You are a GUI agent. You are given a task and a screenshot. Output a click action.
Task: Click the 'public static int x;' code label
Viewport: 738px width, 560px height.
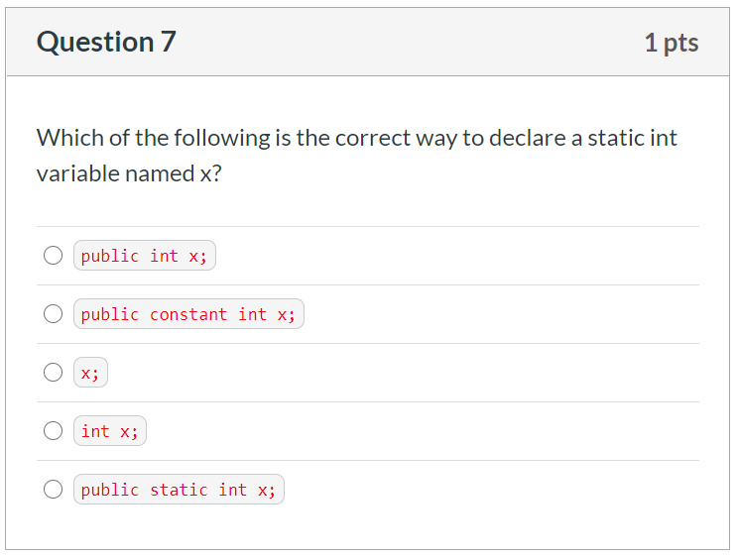pos(179,489)
